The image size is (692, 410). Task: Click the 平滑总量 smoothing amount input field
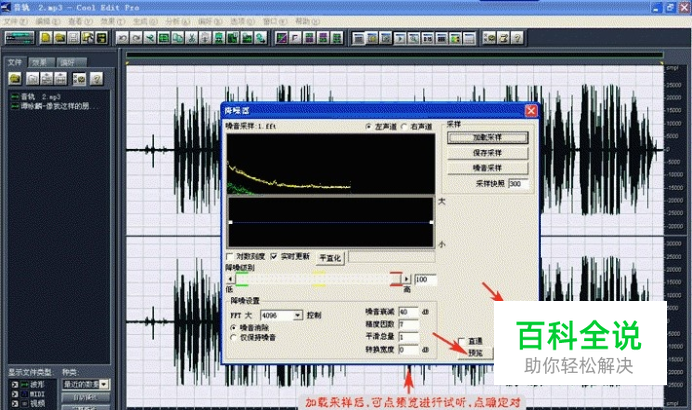408,337
